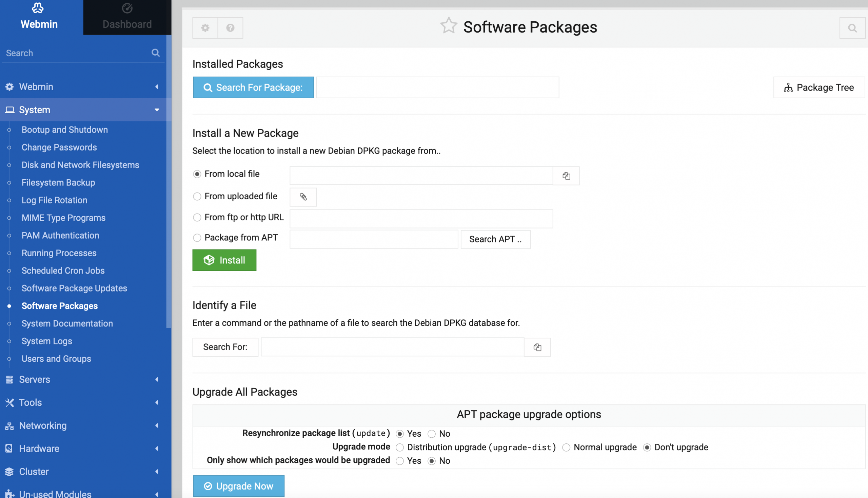Click Dashboard speedometer icon
Screen dimensions: 868x498
[127, 8]
